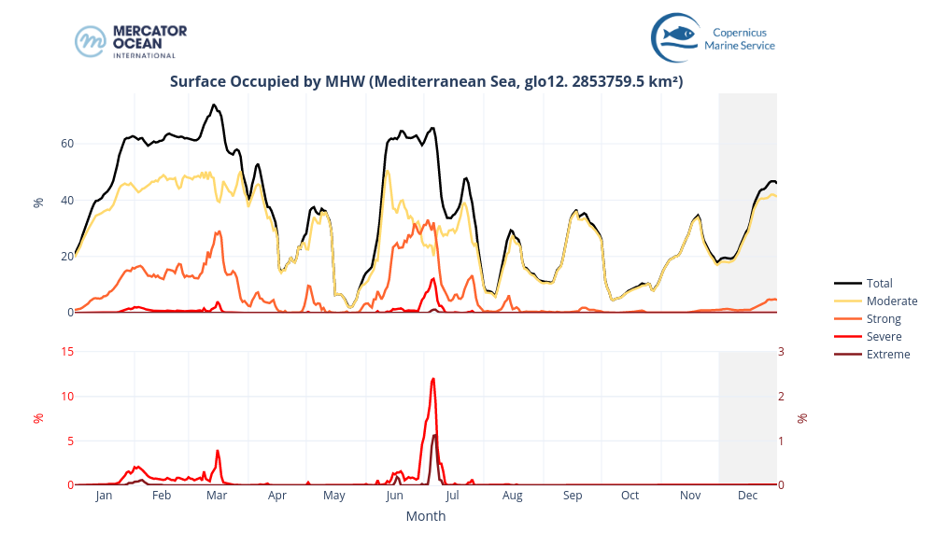Disable the Extreme series in legend

tap(887, 354)
